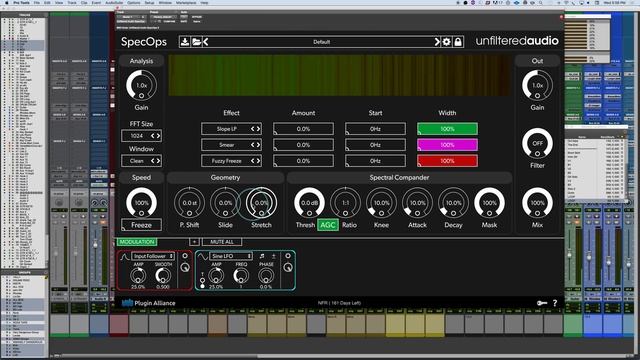The width and height of the screenshot is (640, 360).
Task: Open the Window Clean selector
Action: pos(141,161)
